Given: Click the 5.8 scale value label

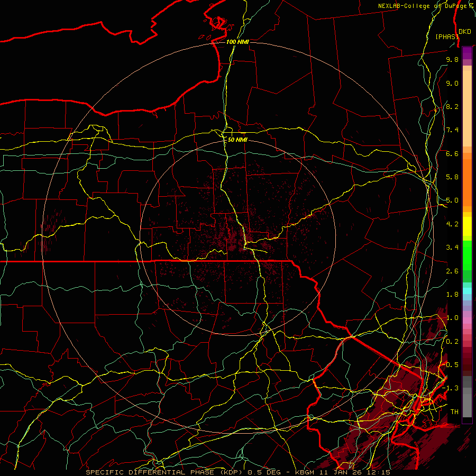Looking at the screenshot, I should 452,177.
